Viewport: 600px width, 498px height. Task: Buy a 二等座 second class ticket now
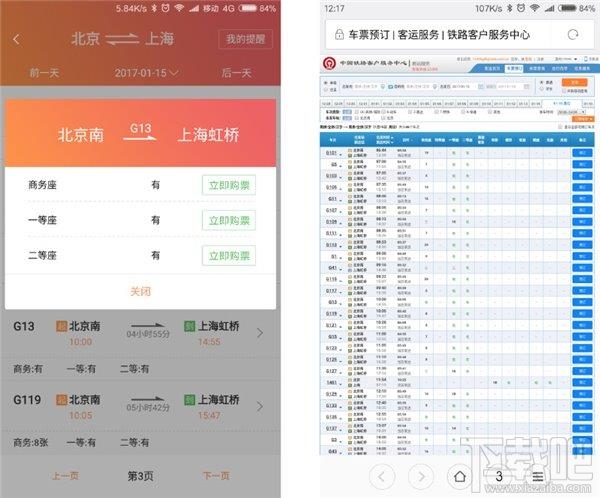[229, 256]
